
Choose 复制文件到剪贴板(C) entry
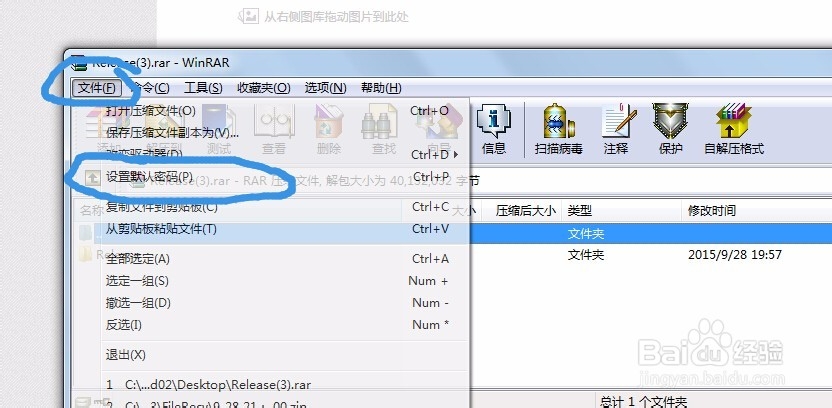[285, 207]
